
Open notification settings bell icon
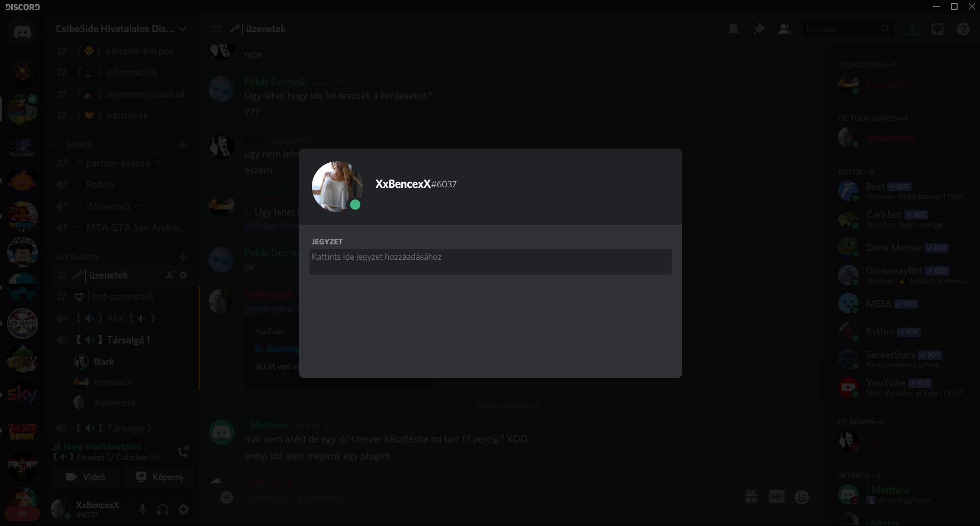[733, 29]
